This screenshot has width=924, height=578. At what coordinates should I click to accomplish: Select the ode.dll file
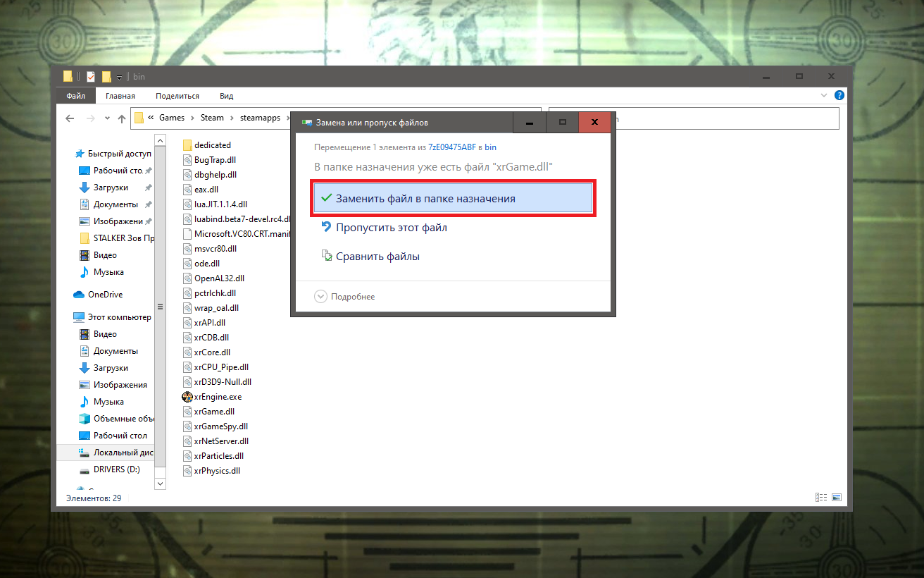click(x=201, y=264)
